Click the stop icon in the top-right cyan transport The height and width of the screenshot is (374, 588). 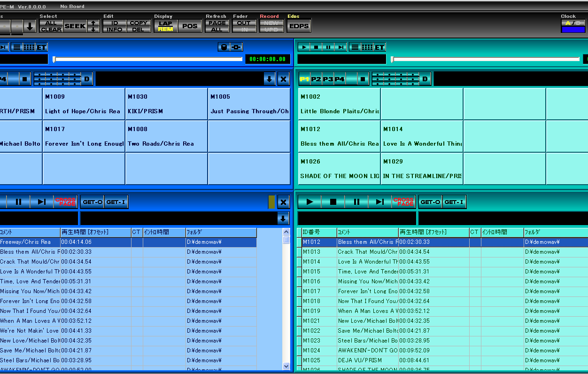(x=316, y=47)
